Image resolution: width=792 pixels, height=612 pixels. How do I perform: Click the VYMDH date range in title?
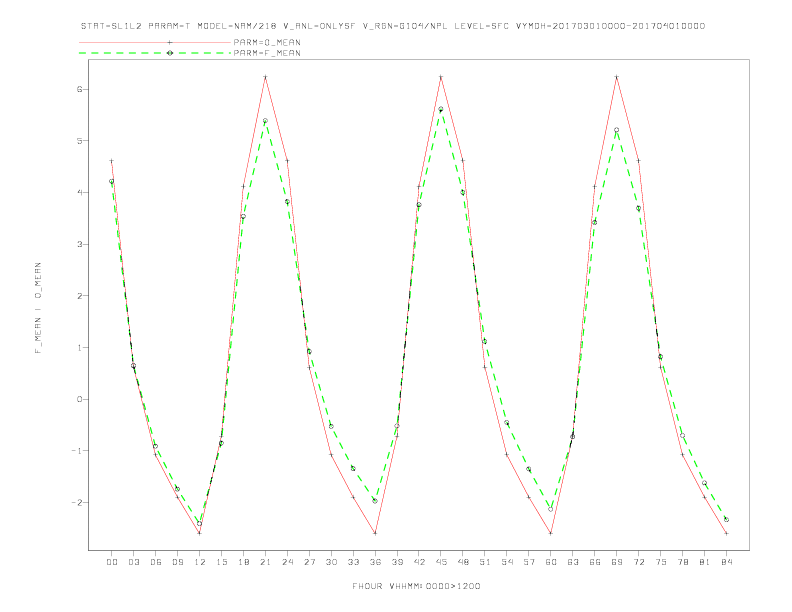610,26
